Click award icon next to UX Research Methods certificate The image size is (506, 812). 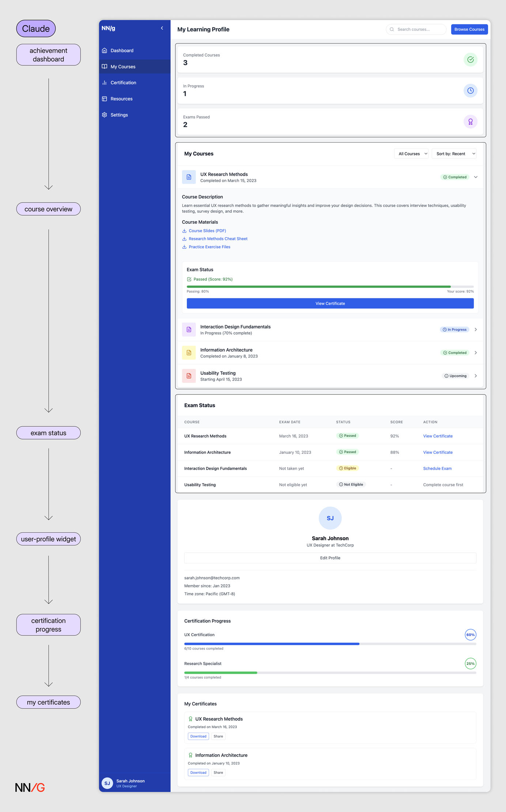tap(190, 719)
